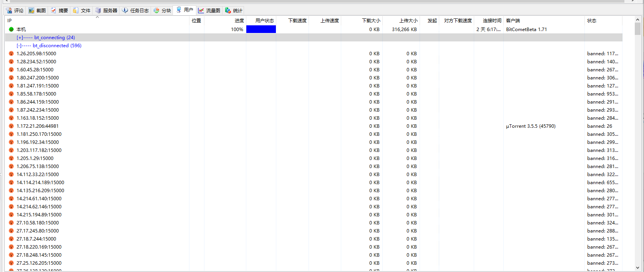Switch to the 摘要 summary tab
Viewport: 644px width, 272px height.
60,10
